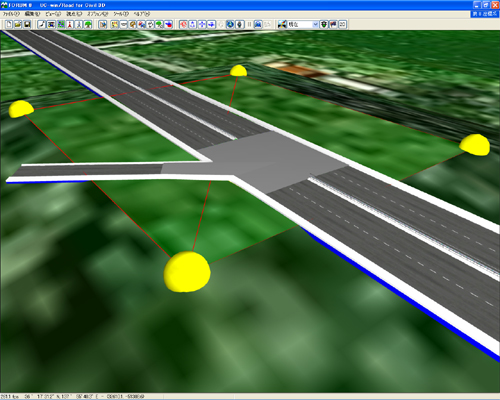Click the globe icon in toolbar

230,24
